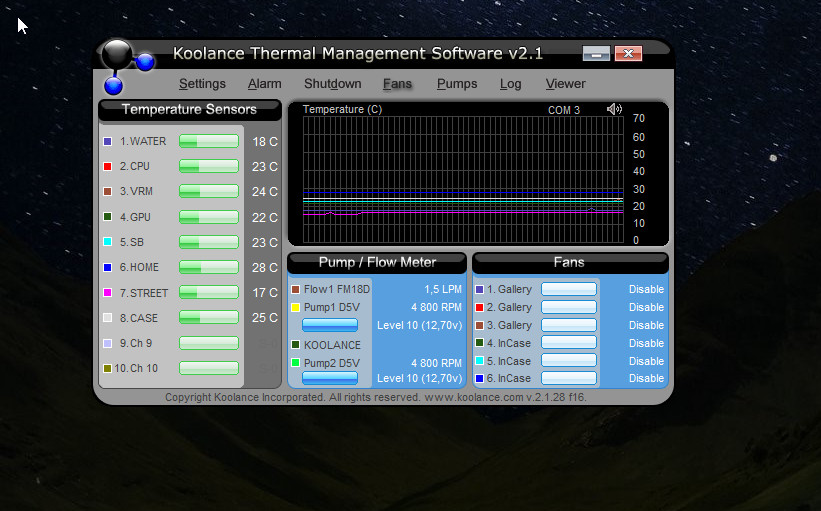Screen dimensions: 821x511
Task: Click the 1. Gallery fan speed bar
Action: coord(569,289)
